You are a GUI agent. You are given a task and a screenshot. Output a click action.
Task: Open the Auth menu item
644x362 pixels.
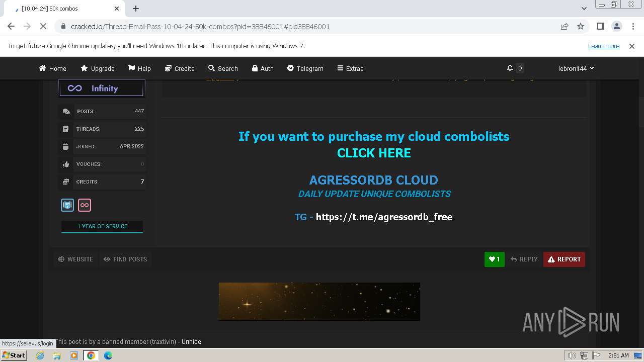pos(263,68)
